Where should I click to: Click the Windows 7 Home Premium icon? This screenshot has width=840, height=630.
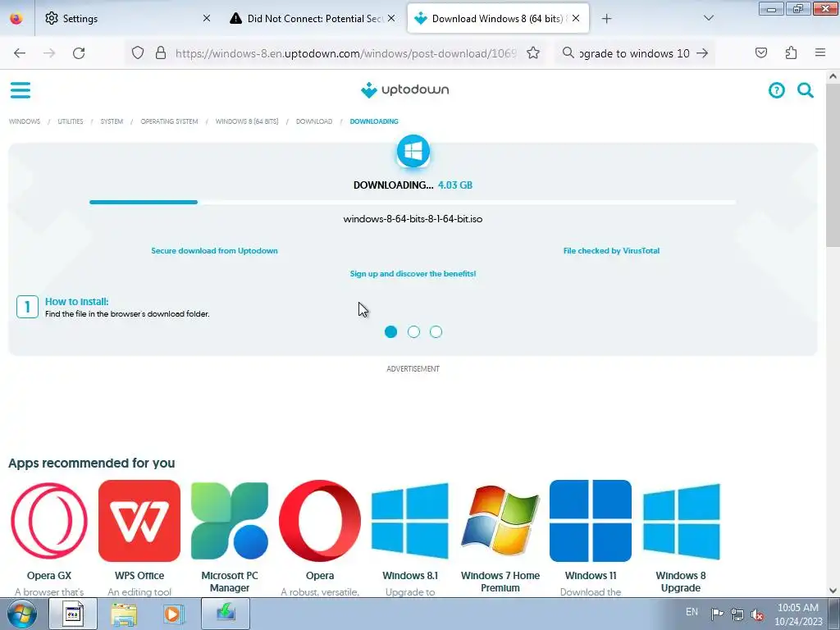pyautogui.click(x=500, y=521)
